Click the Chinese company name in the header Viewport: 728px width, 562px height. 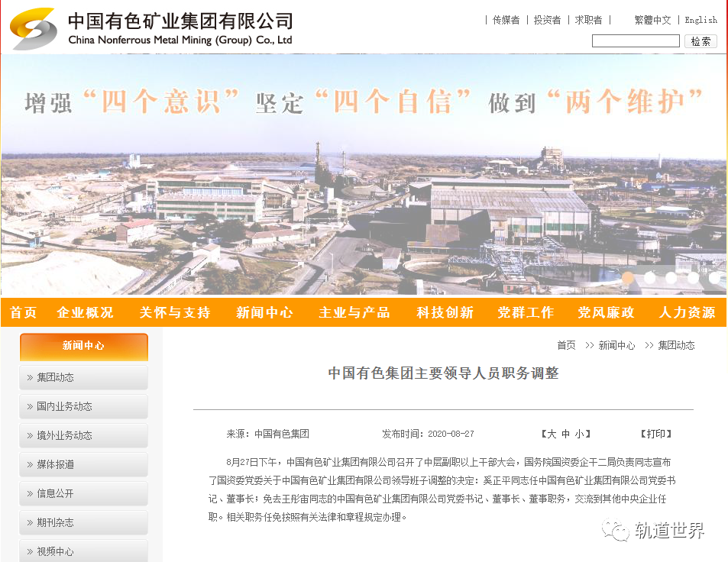[x=180, y=21]
